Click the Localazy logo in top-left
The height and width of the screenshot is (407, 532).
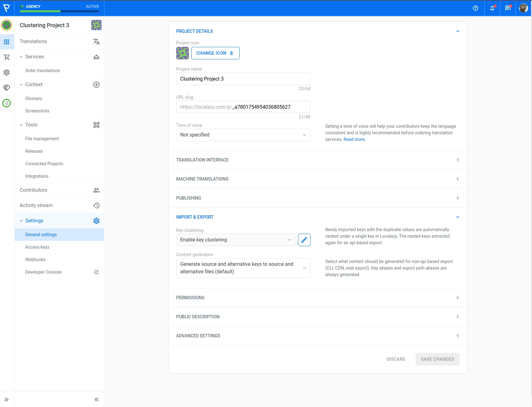click(7, 8)
